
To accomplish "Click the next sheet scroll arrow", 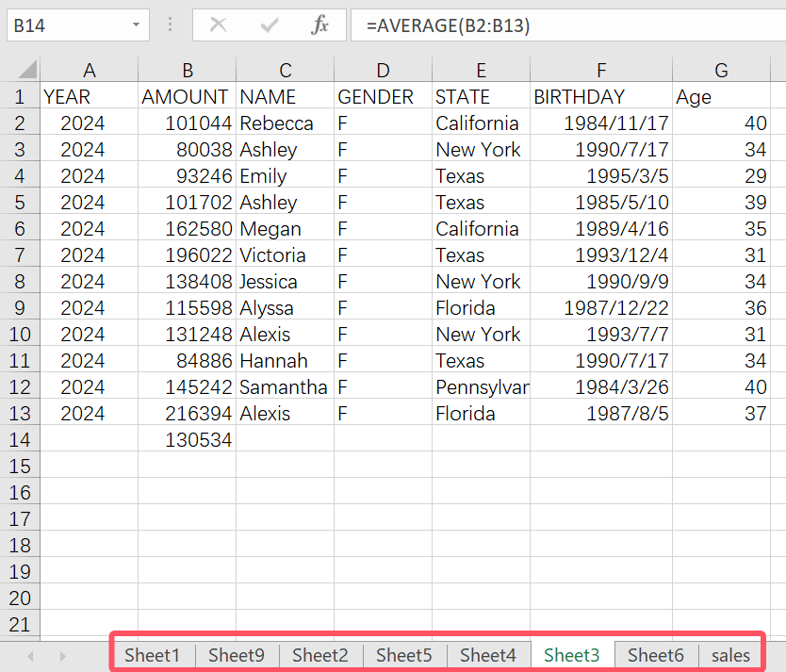I will tap(63, 656).
